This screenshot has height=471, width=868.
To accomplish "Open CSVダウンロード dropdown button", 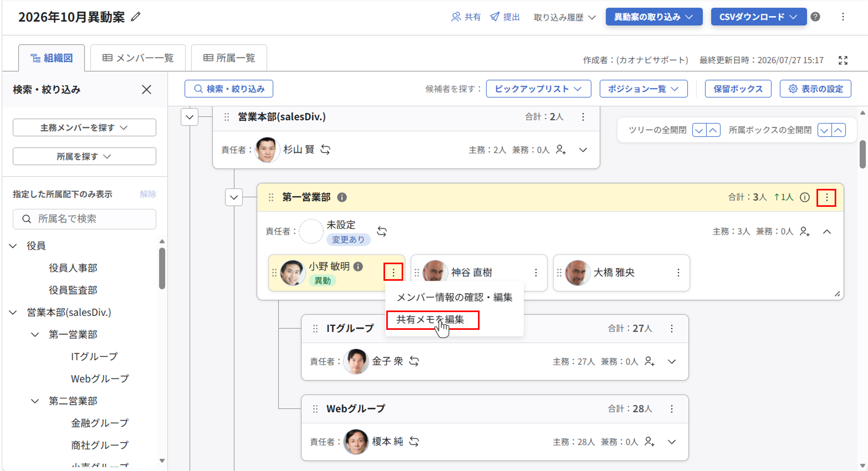I will pyautogui.click(x=759, y=17).
